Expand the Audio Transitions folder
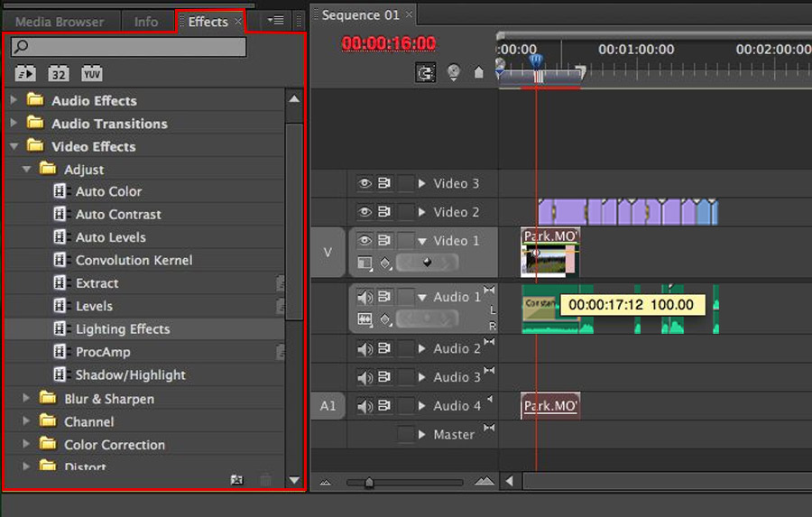This screenshot has height=517, width=812. 14,123
